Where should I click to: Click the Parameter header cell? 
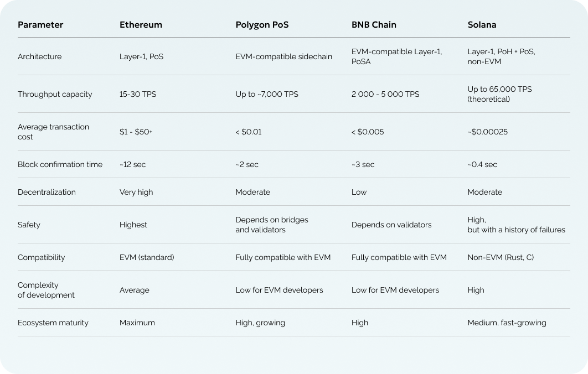40,25
